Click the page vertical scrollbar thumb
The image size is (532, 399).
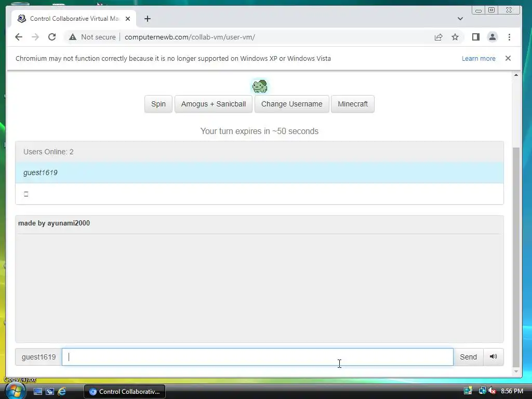516,257
